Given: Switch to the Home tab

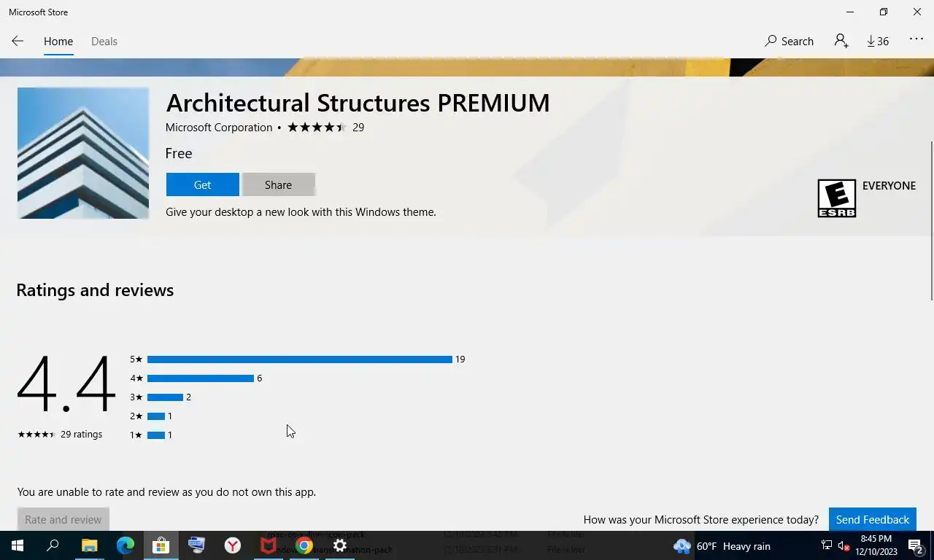Looking at the screenshot, I should tap(58, 42).
